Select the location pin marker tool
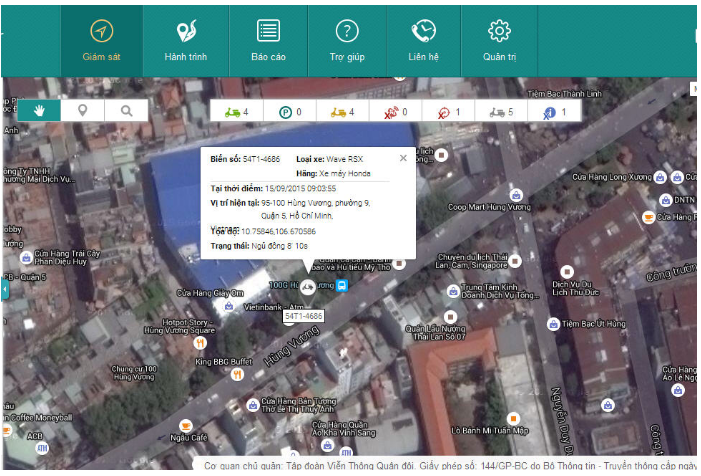Viewport: 701px width, 476px height. click(x=83, y=111)
